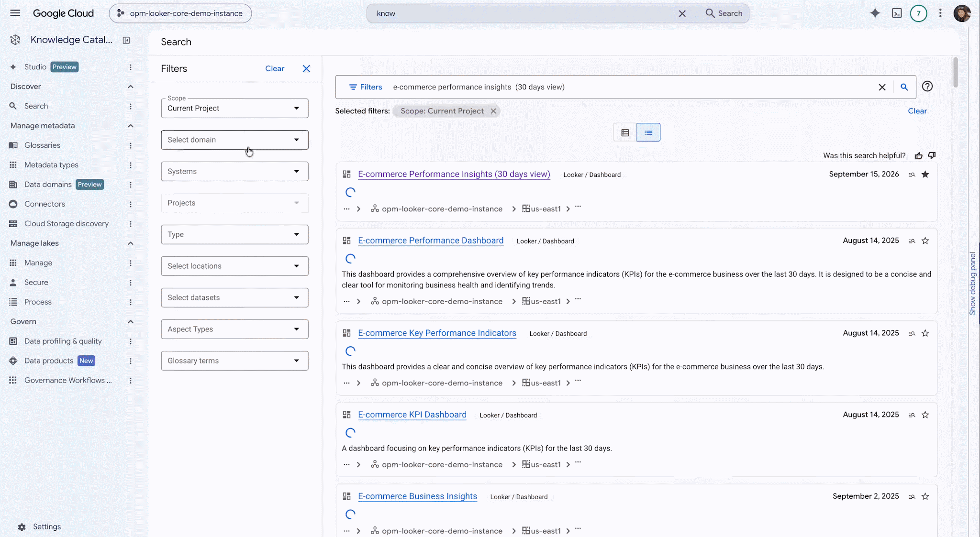The image size is (980, 537).
Task: Switch to the compact list view toggle
Action: pyautogui.click(x=648, y=132)
